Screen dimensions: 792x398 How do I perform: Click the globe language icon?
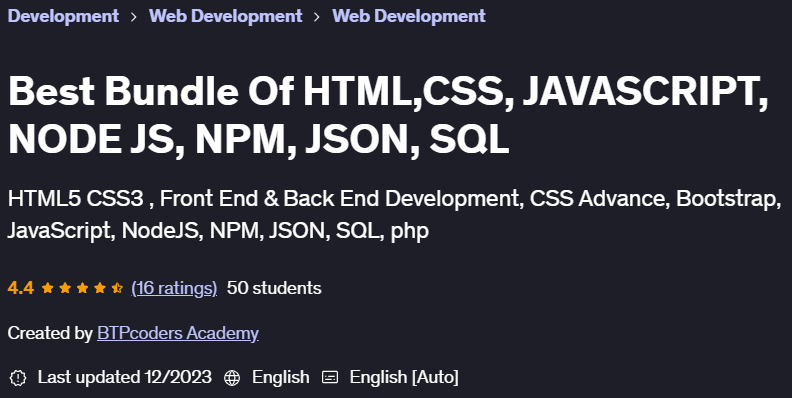(x=232, y=378)
